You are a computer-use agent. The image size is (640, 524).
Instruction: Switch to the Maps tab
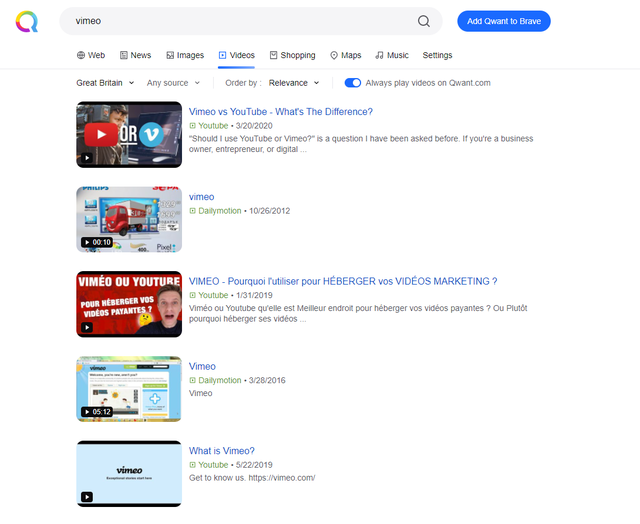[346, 55]
